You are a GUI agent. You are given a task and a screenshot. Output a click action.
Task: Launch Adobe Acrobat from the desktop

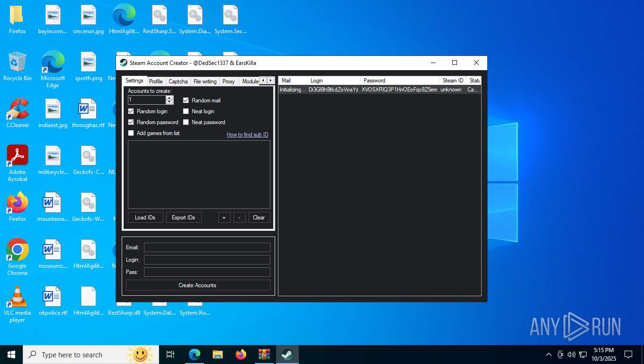click(x=18, y=164)
